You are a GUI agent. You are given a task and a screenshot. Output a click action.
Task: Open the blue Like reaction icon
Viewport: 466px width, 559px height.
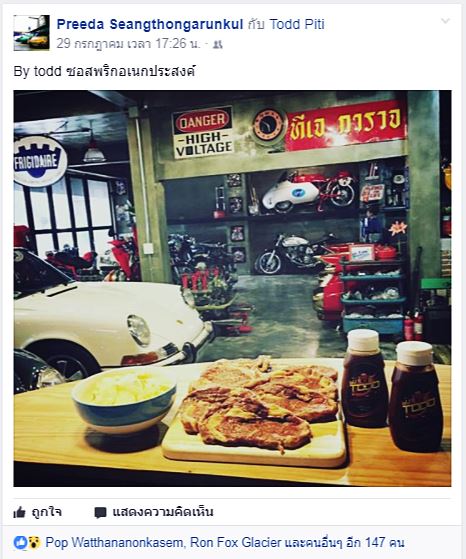point(20,543)
